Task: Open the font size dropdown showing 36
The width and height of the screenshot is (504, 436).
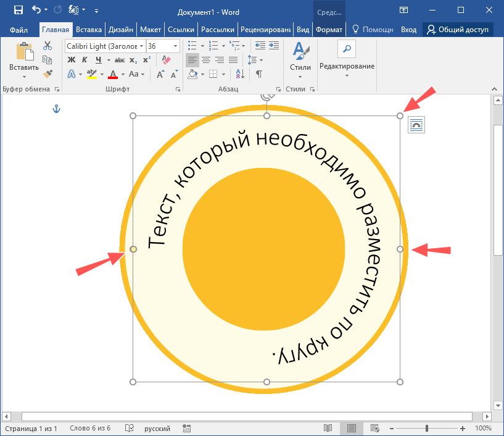Action: coord(175,46)
